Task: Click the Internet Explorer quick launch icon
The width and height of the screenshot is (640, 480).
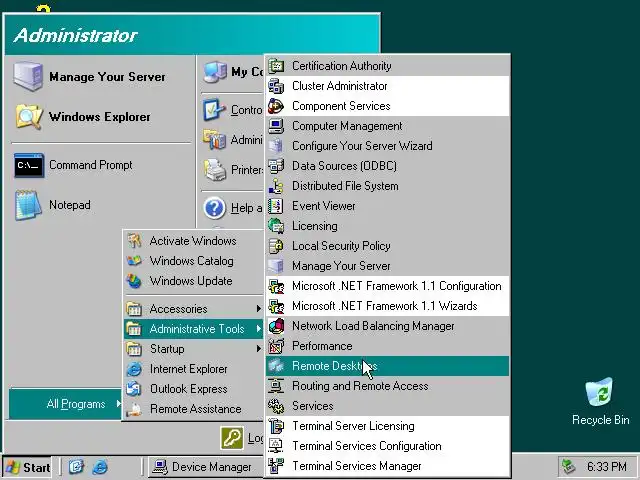Action: (x=100, y=467)
